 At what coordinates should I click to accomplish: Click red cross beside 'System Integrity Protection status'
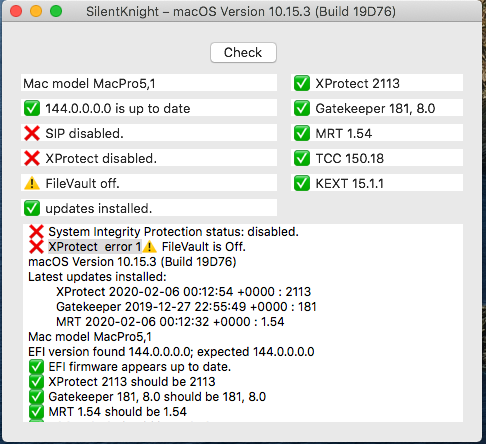pos(36,232)
